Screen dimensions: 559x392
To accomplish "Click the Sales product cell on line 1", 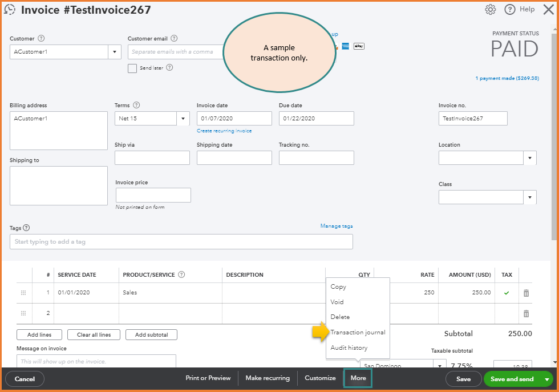I will (x=171, y=293).
